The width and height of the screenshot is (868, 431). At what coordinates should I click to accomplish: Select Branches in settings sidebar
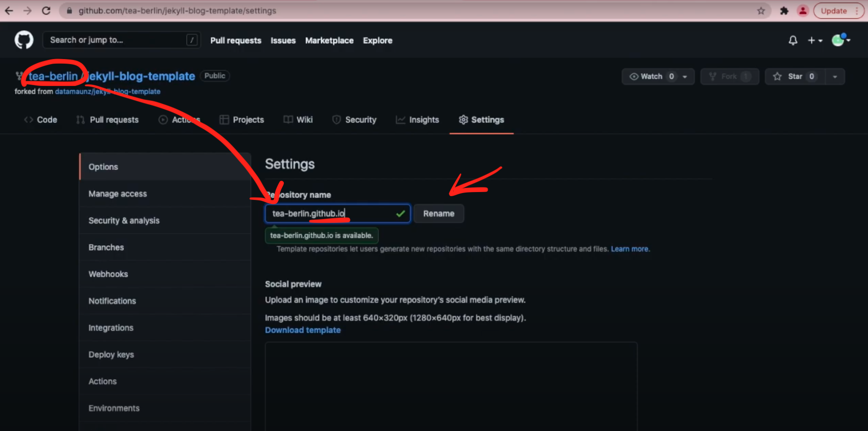point(165,248)
